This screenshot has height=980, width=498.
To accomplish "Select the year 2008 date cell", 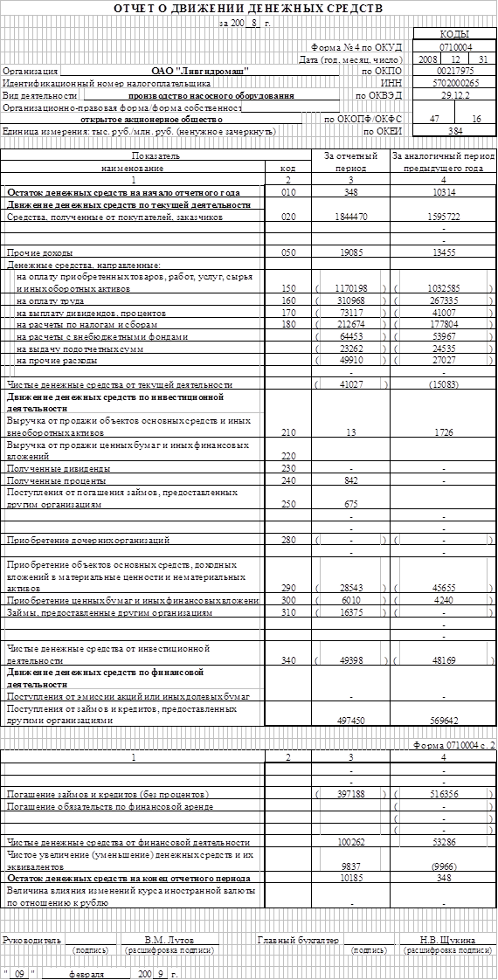I will click(428, 59).
